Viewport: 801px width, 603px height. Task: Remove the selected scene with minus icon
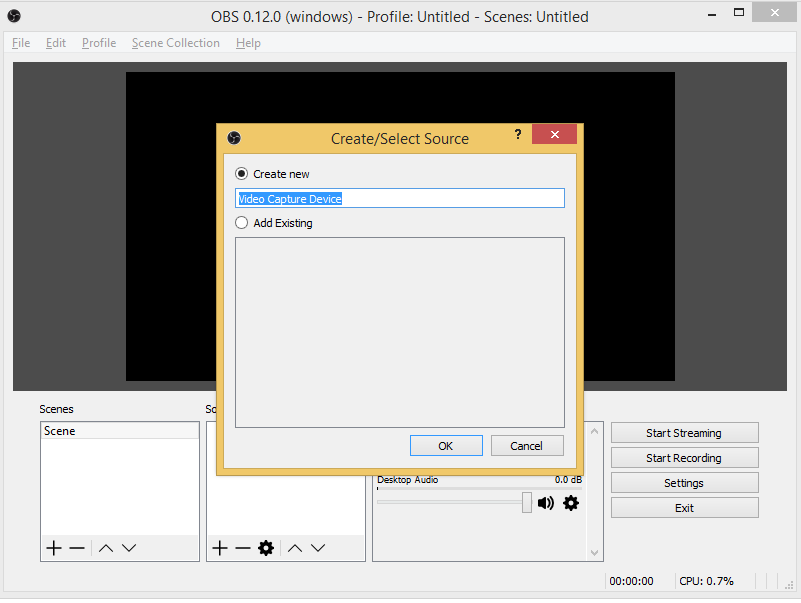click(77, 548)
